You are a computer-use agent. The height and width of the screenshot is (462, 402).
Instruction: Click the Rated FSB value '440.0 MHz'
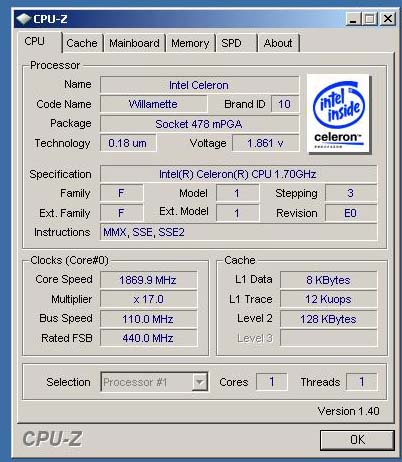[x=149, y=338]
